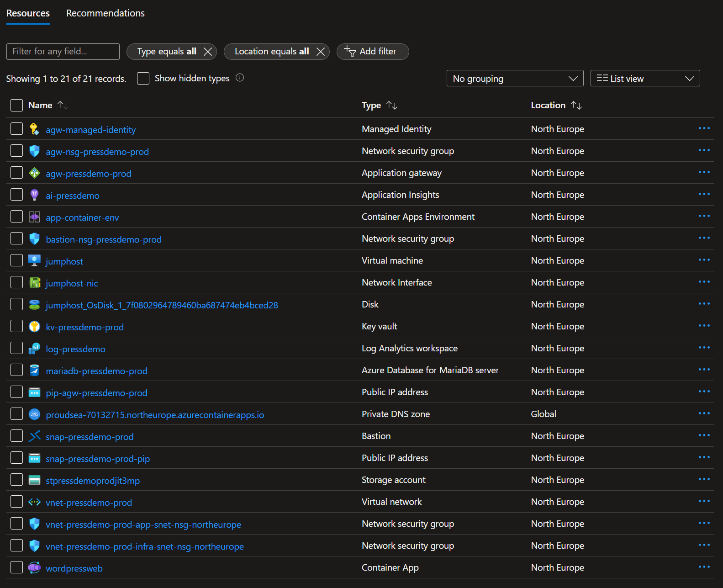Screen dimensions: 723x588
Task: Tick the checkbox for kv-pressdemo-prod
Action: [16, 326]
